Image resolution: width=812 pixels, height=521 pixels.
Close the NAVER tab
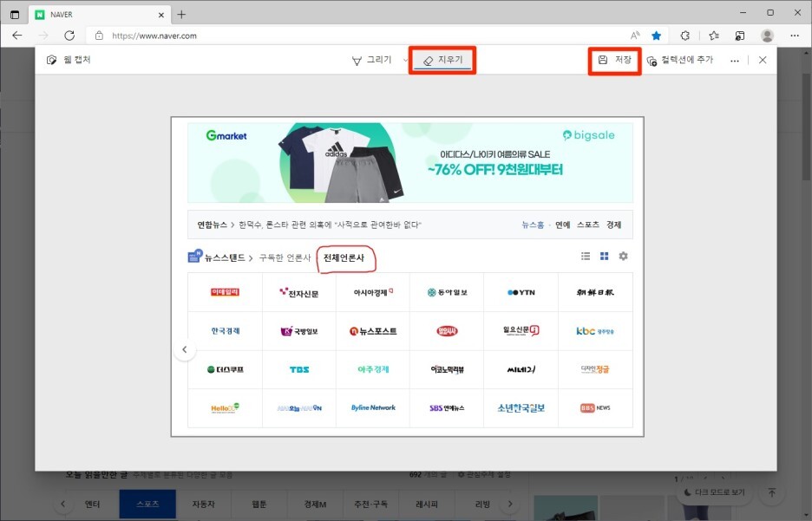click(x=161, y=15)
